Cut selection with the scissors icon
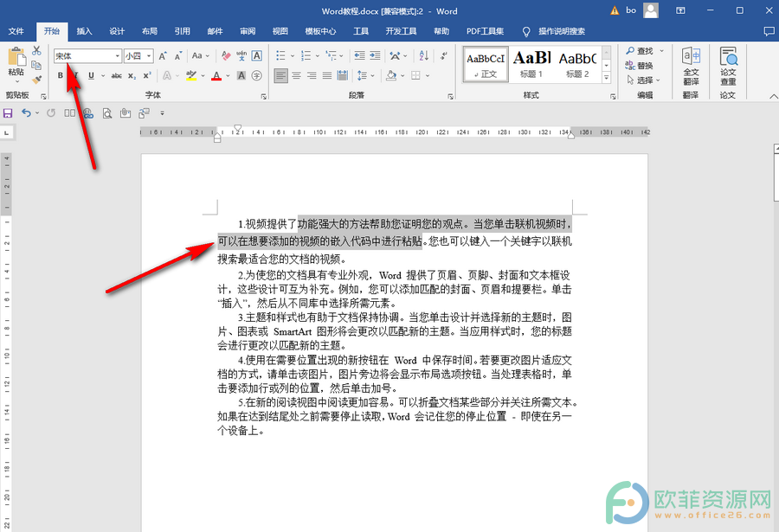 (36, 51)
